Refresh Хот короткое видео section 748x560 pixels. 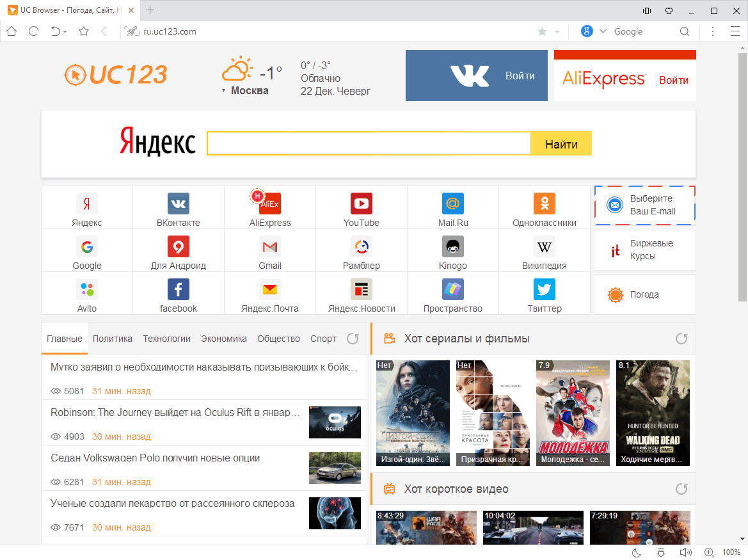681,488
